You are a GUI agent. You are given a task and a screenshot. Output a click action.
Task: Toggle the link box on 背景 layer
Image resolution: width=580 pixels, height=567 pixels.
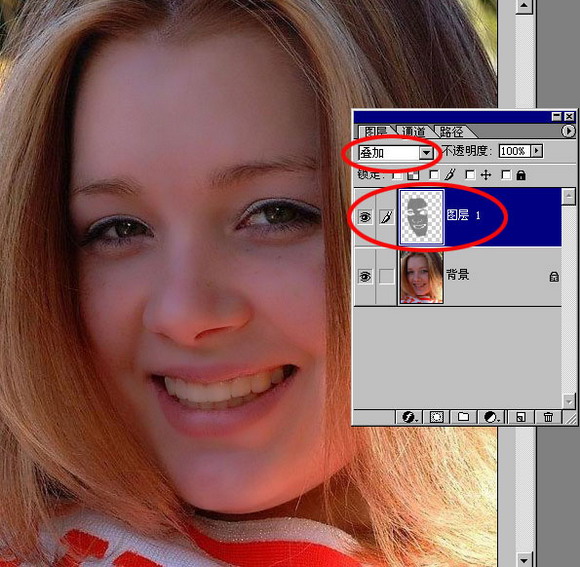click(386, 276)
